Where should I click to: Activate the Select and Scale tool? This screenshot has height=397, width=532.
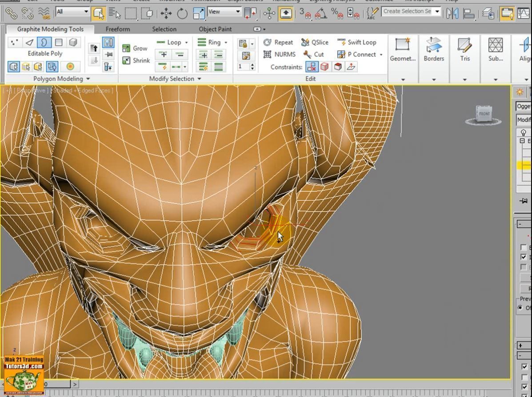click(x=199, y=14)
